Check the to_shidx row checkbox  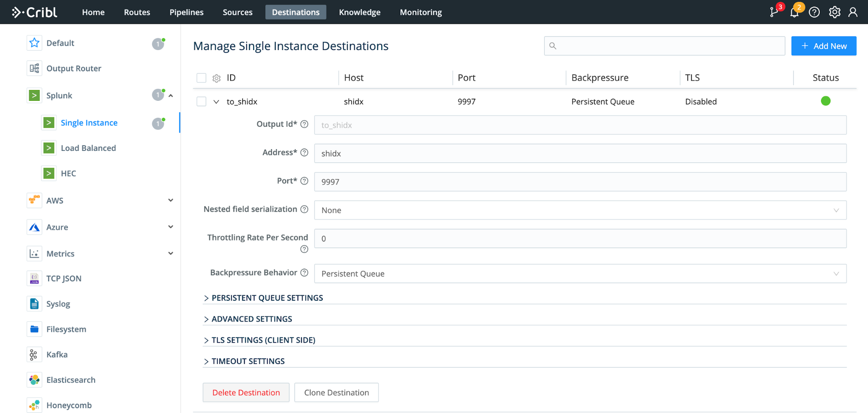click(x=201, y=101)
